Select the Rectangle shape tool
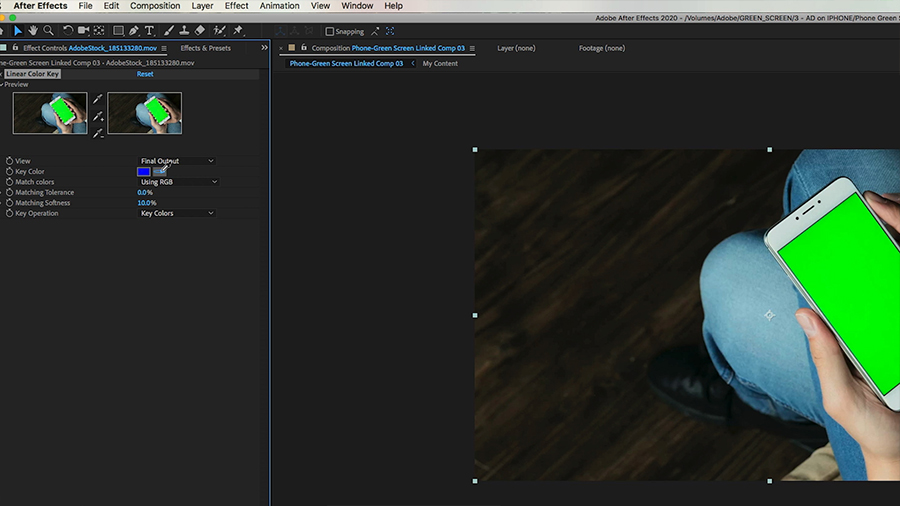This screenshot has height=506, width=900. pyautogui.click(x=118, y=30)
